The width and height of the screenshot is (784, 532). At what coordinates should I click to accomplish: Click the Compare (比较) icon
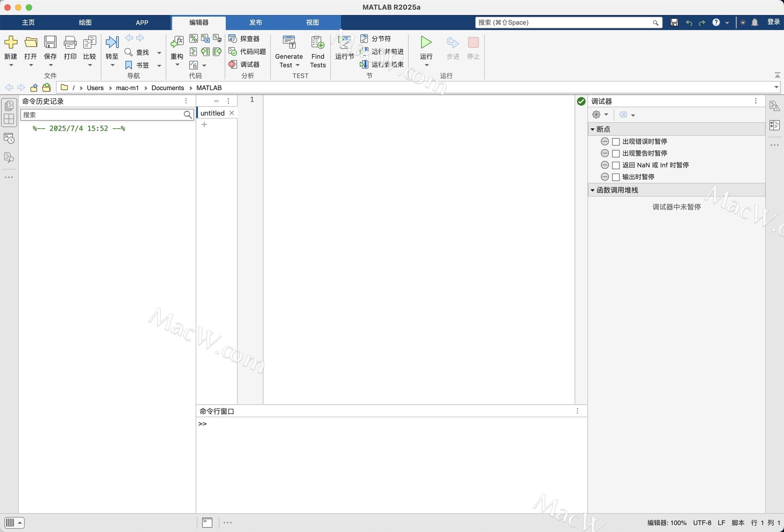(x=89, y=42)
